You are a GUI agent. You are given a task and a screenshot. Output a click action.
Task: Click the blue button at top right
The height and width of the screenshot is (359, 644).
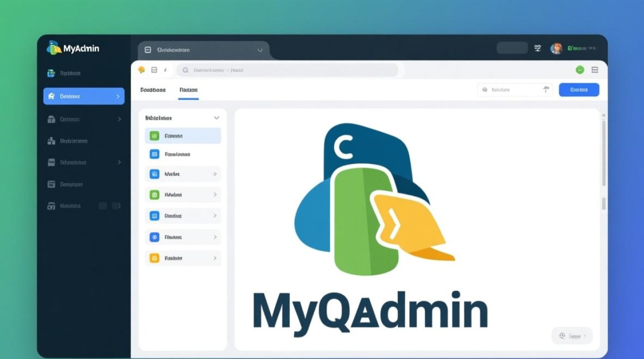(579, 90)
